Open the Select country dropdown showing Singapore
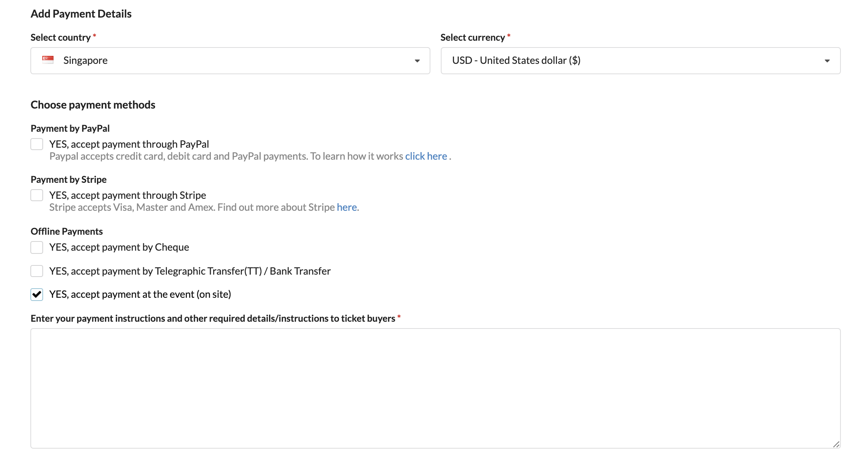The height and width of the screenshot is (467, 868). [230, 61]
